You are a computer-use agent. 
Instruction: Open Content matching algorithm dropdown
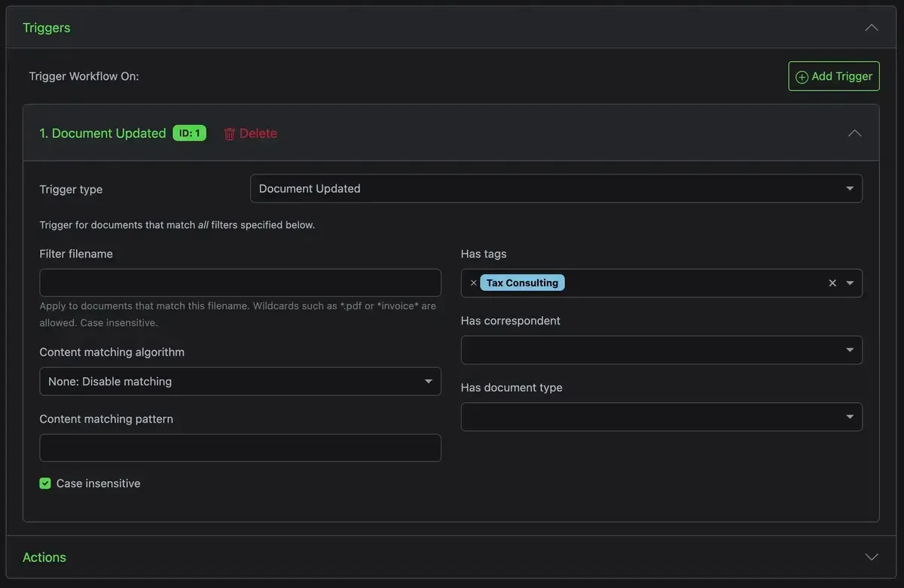click(240, 381)
